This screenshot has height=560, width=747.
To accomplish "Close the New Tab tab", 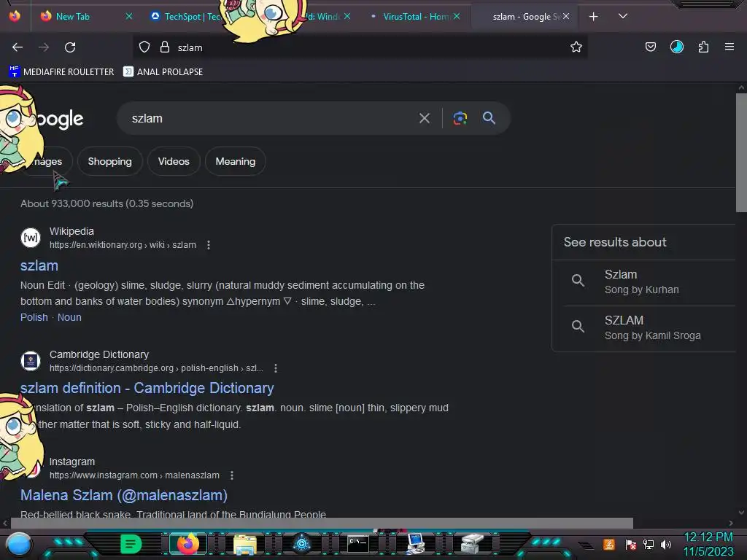I will (x=129, y=16).
